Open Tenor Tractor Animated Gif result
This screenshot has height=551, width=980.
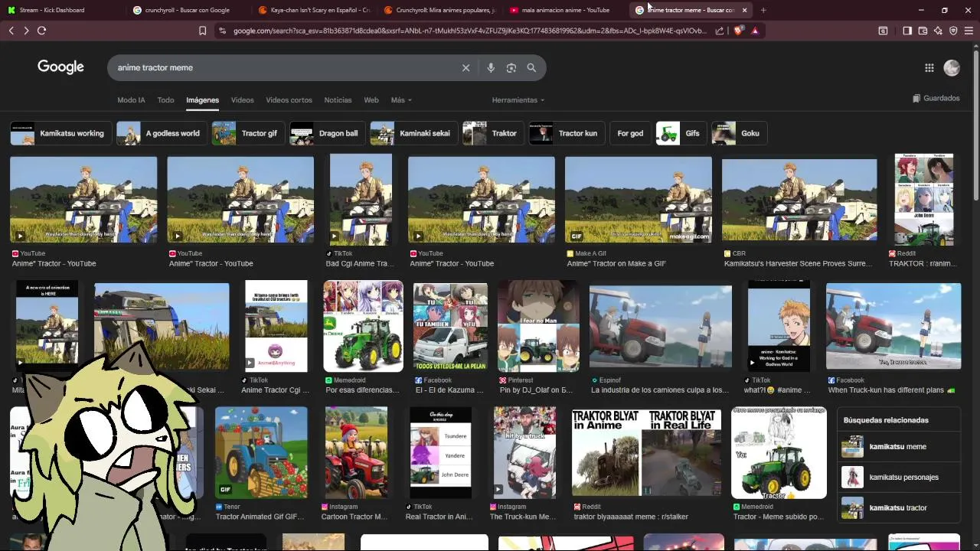pyautogui.click(x=261, y=452)
